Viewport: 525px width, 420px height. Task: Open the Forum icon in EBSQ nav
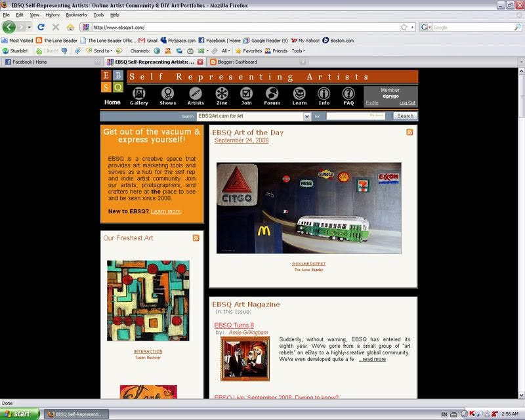272,96
